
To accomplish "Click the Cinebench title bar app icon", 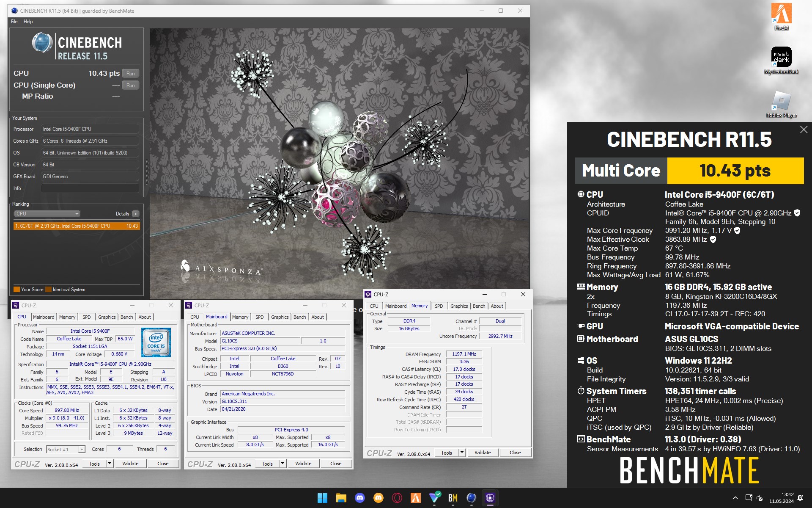I will [14, 11].
